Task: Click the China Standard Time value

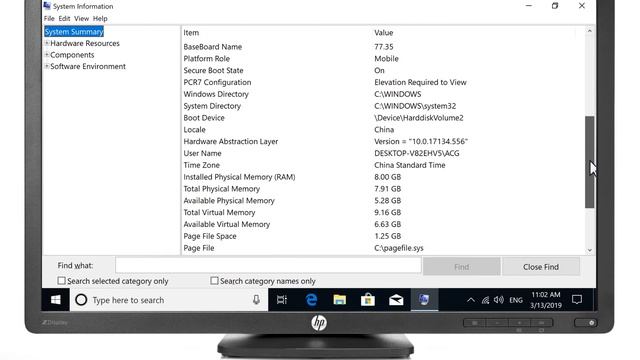Action: pyautogui.click(x=410, y=165)
